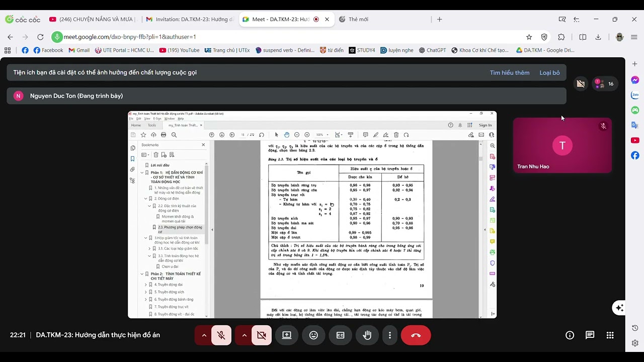Screen dimensions: 644x362
Task: Click the Cốc Cốc browser logo
Action: click(x=23, y=19)
